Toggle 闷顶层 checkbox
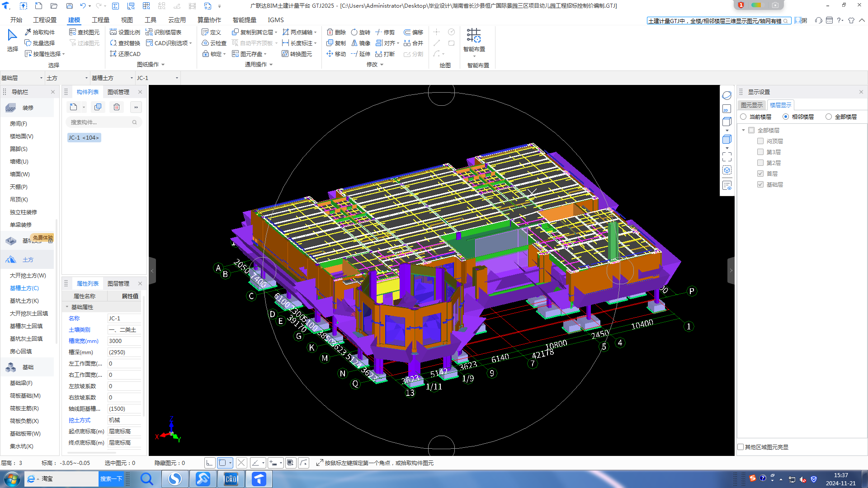 click(760, 141)
